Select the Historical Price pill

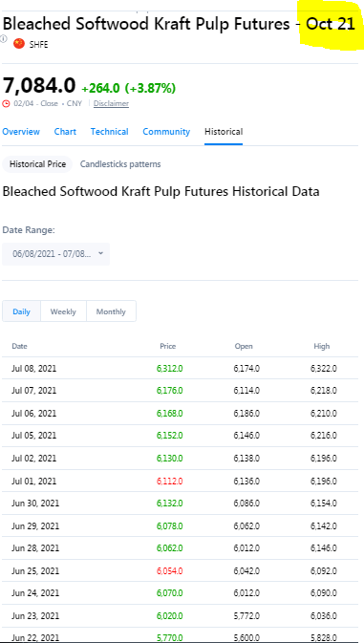[37, 164]
